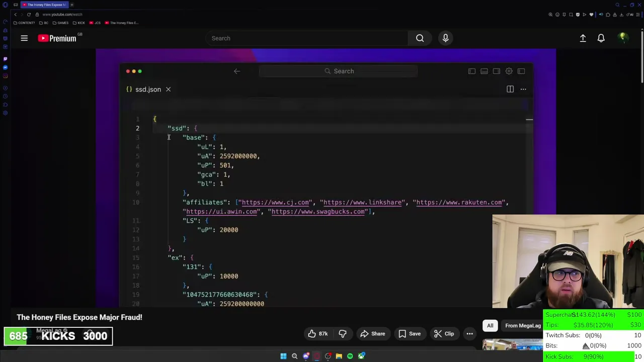Click the recommended video thumbnail in sidebar
644x362 pixels.
coord(512,345)
